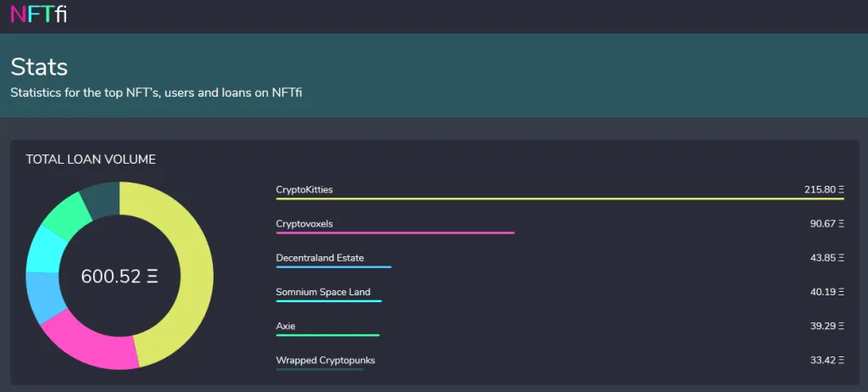Click the 90.67 Ξ Cryptovoxels value
868x392 pixels.
[x=827, y=224]
